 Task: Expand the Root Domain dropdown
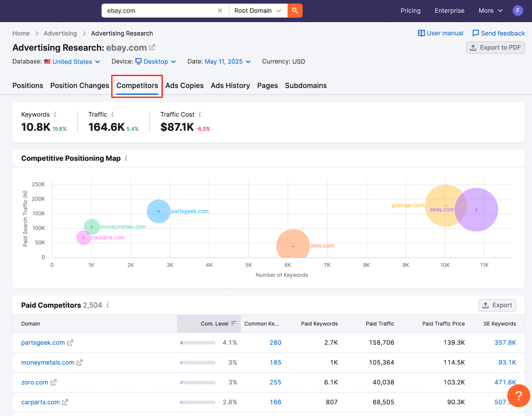[258, 11]
